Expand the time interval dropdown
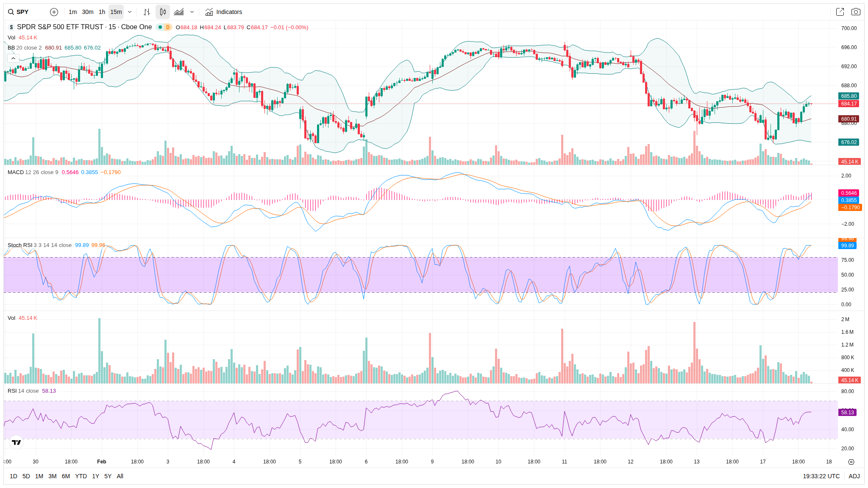 pyautogui.click(x=130, y=12)
